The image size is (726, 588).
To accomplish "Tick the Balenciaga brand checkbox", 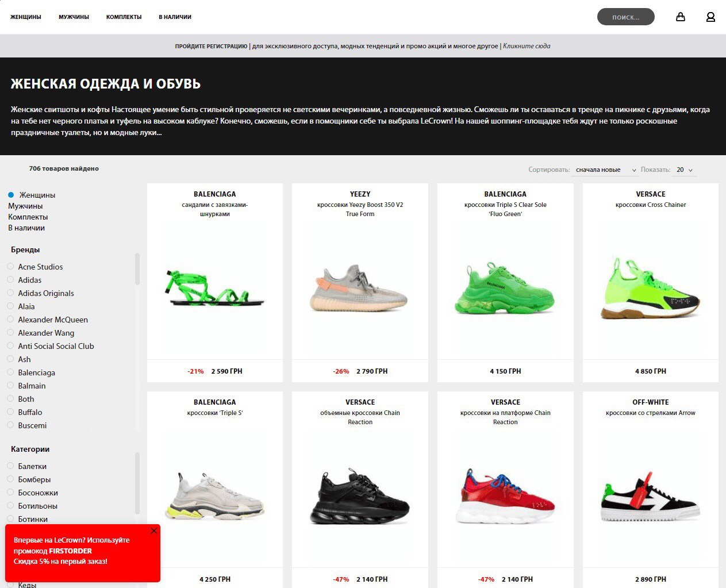I will [10, 372].
